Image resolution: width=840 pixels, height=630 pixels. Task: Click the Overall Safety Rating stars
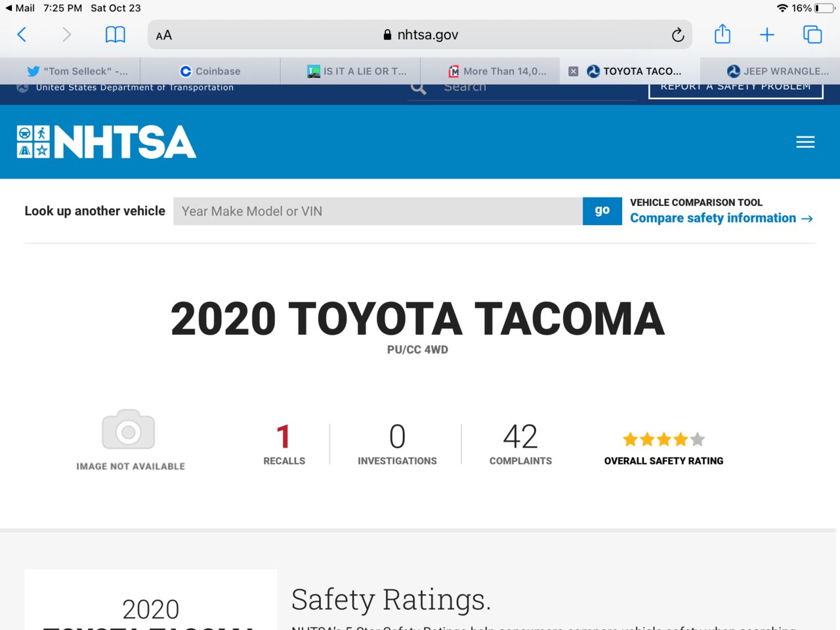663,439
